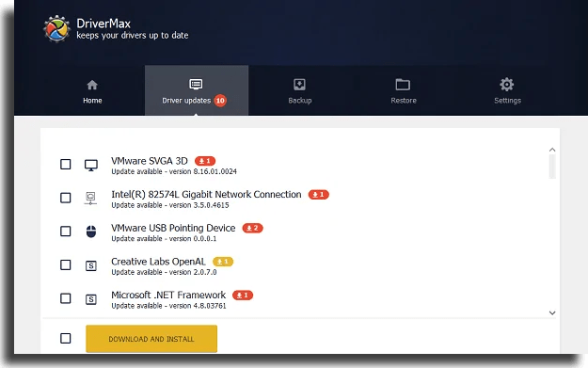The width and height of the screenshot is (588, 368).
Task: Click the yellow download badge for Creative Labs OpenAL
Action: (x=223, y=262)
